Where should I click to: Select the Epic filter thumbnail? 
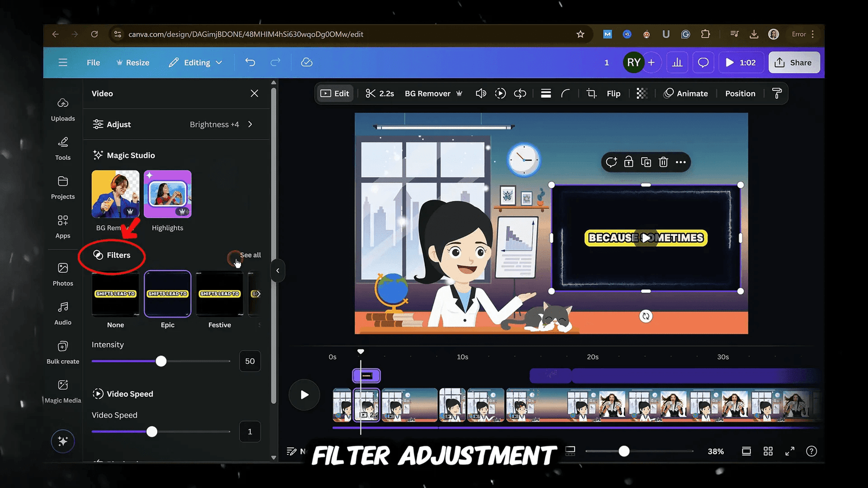point(167,293)
